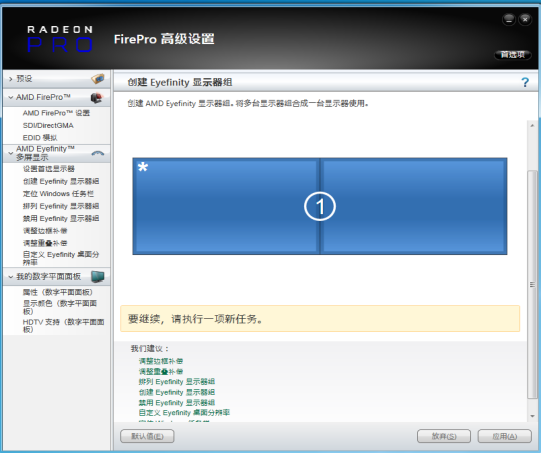Viewport: 542px width, 454px height.
Task: Minimize the FirePro settings window
Action: tap(509, 20)
